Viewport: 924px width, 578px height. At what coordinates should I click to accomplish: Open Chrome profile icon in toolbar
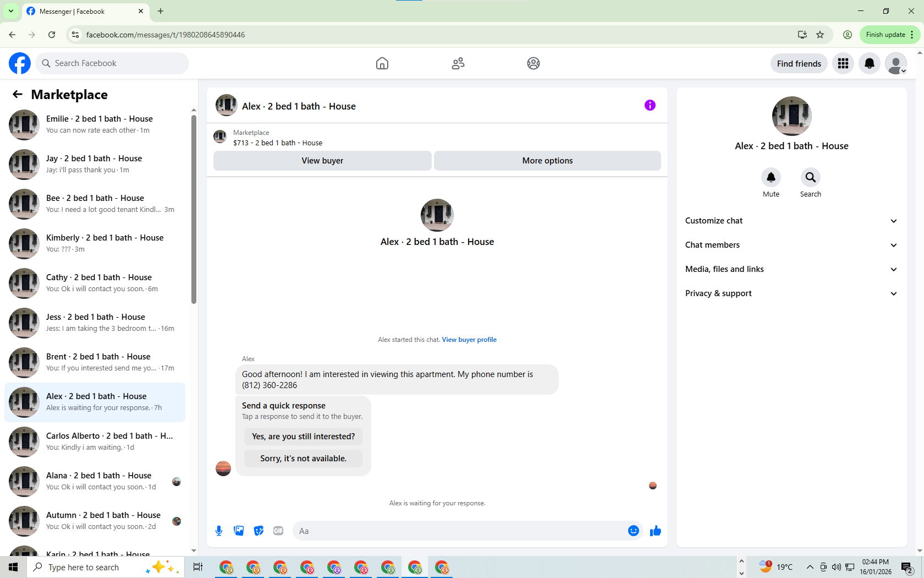click(x=848, y=35)
